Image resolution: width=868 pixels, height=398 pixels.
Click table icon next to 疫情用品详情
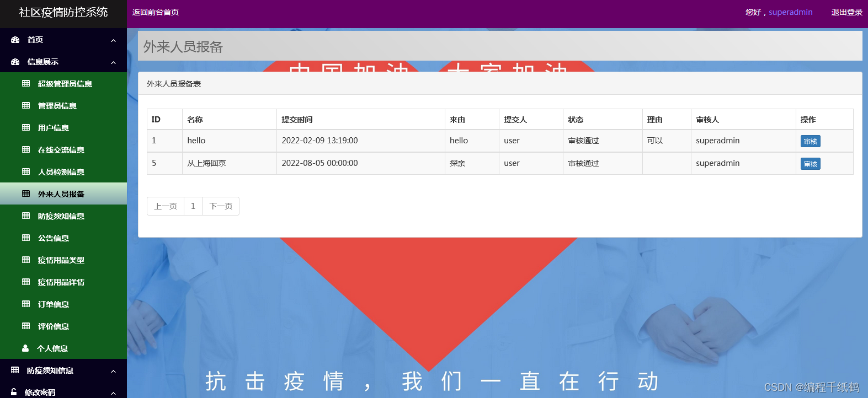click(x=26, y=282)
